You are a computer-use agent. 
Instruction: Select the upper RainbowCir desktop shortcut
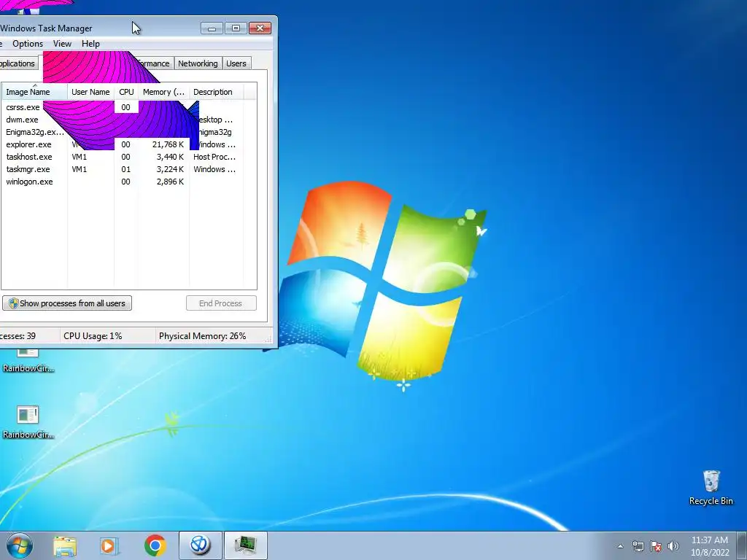[x=28, y=360]
